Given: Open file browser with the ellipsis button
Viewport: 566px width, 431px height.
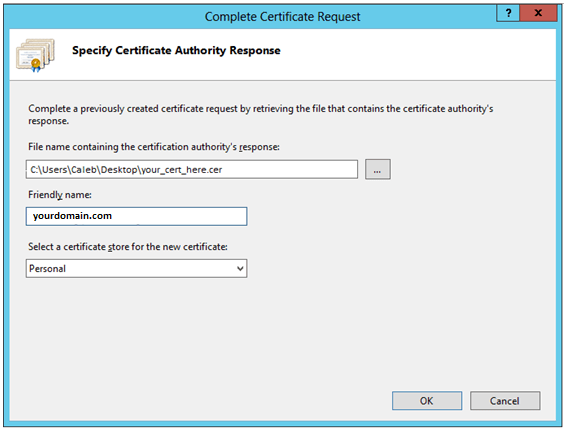Looking at the screenshot, I should (378, 169).
